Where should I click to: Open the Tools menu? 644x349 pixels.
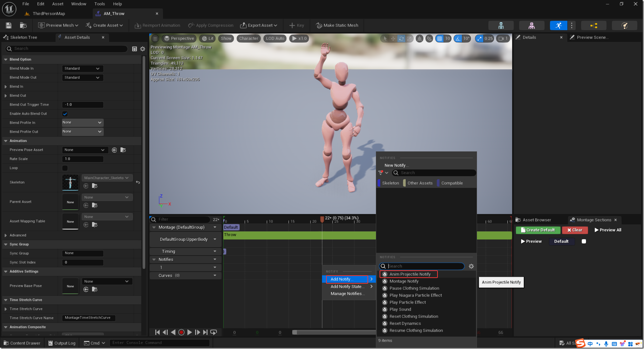(99, 4)
